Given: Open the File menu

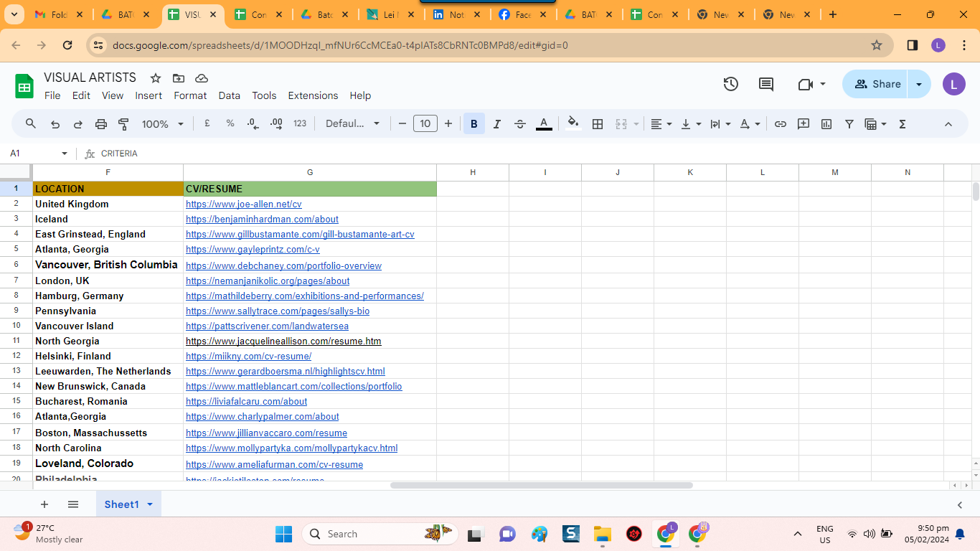Looking at the screenshot, I should [x=52, y=95].
